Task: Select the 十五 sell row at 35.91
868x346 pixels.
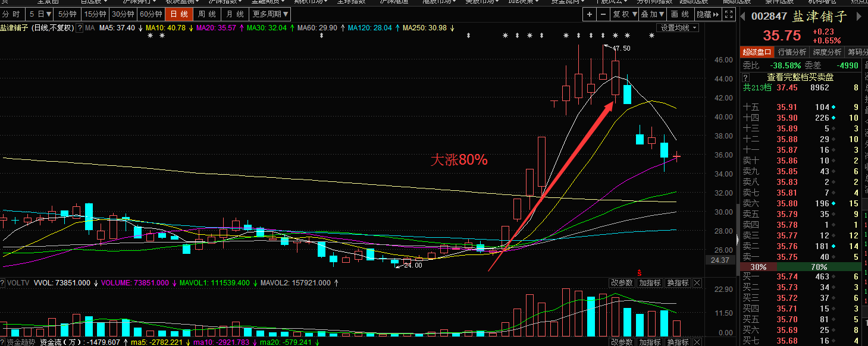Action: tap(801, 107)
